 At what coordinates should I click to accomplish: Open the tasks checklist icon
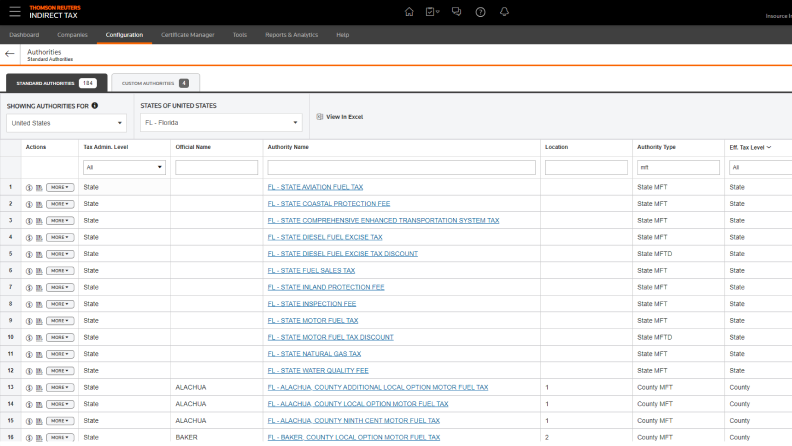tap(432, 12)
